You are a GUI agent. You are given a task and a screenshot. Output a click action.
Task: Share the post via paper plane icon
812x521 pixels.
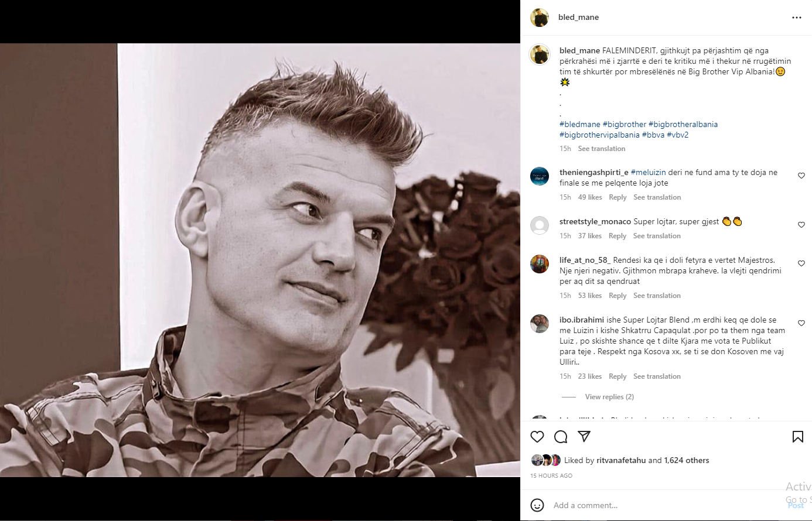[x=584, y=437]
